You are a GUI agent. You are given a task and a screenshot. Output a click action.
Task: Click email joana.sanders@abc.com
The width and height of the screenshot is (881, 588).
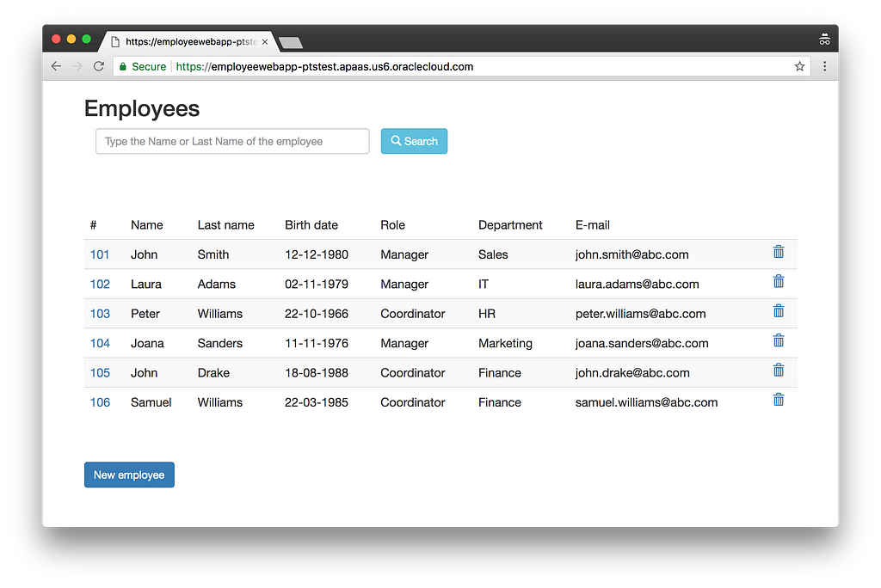coord(642,343)
